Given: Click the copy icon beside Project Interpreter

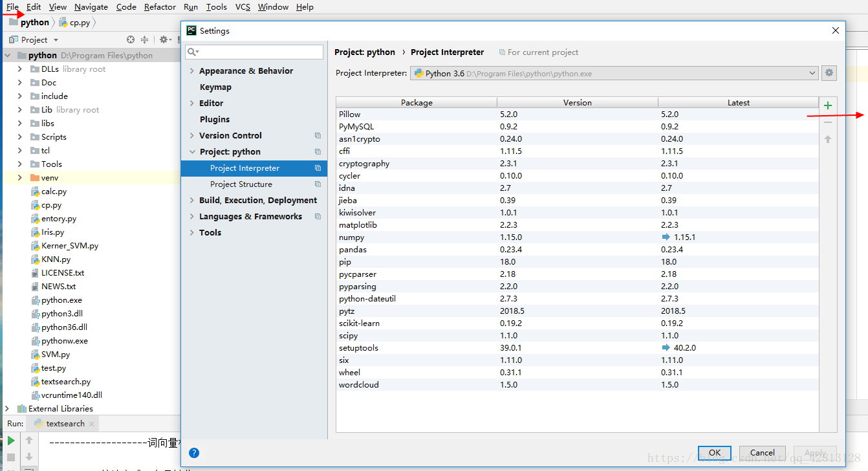Looking at the screenshot, I should click(x=318, y=168).
